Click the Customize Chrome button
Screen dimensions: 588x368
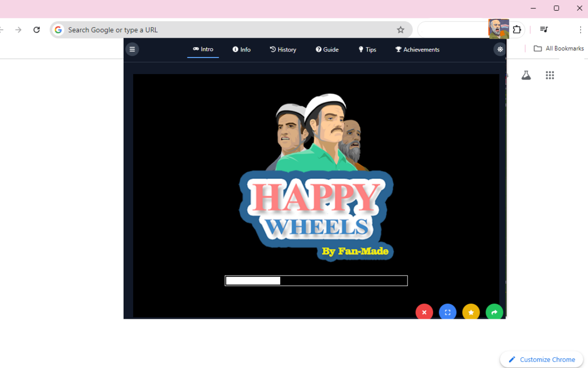541,359
